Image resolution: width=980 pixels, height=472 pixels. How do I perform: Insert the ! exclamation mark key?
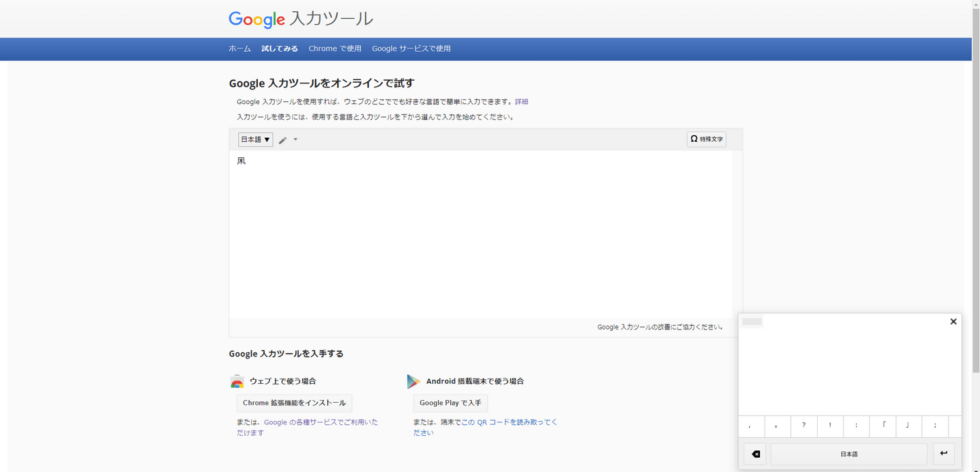point(830,426)
